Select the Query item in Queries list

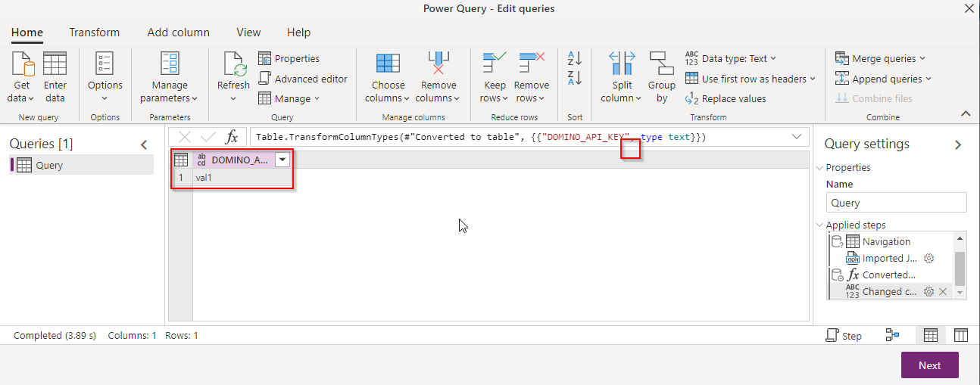point(81,165)
